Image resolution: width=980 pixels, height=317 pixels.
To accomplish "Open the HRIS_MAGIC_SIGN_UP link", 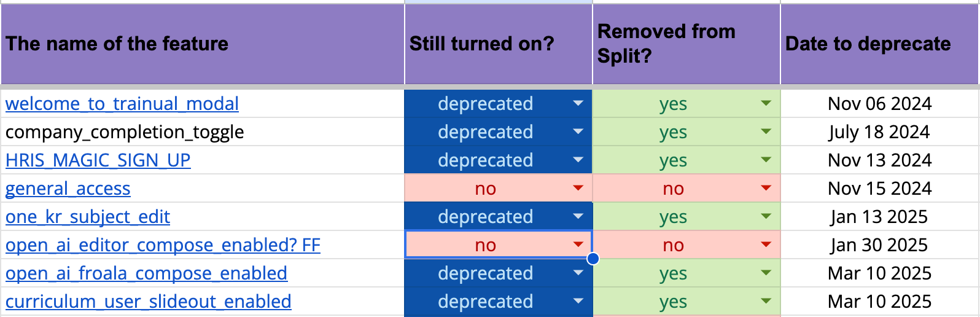I will point(98,160).
